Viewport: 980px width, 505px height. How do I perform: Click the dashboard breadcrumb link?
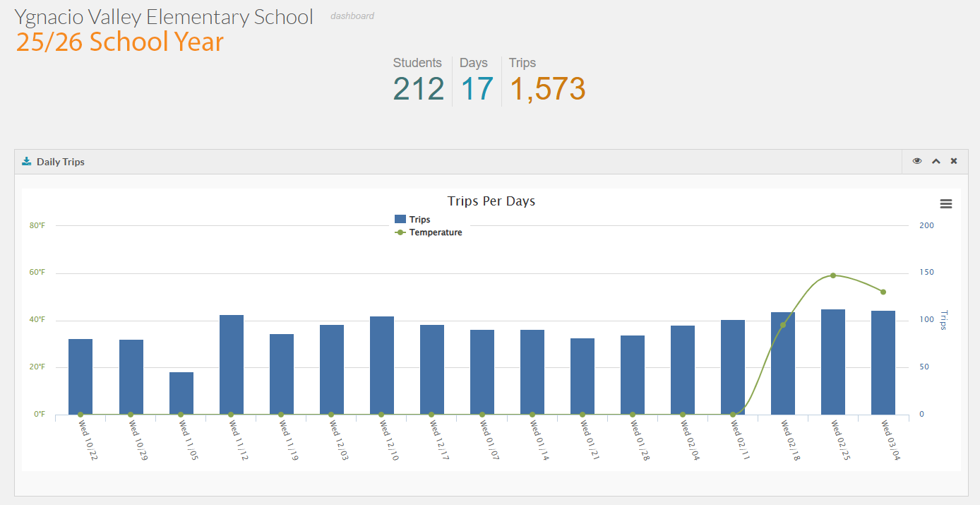tap(352, 16)
